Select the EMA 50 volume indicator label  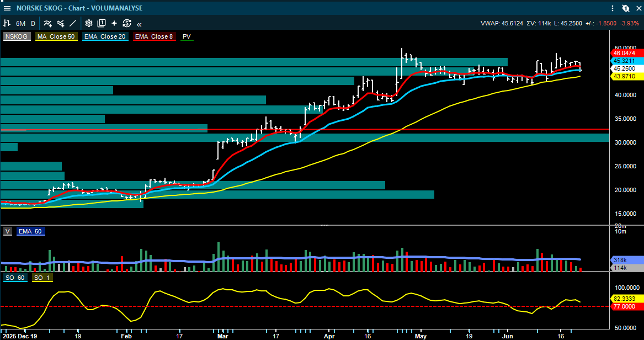[x=31, y=232]
